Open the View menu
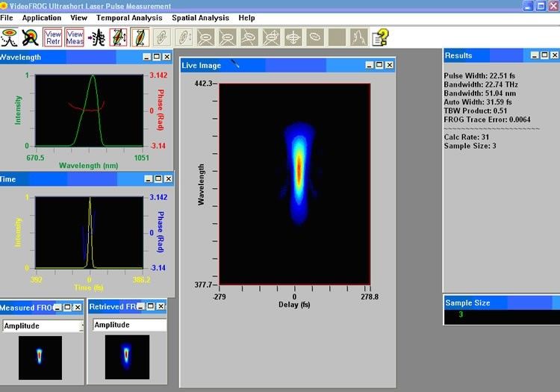This screenshot has height=392, width=560. (x=78, y=18)
